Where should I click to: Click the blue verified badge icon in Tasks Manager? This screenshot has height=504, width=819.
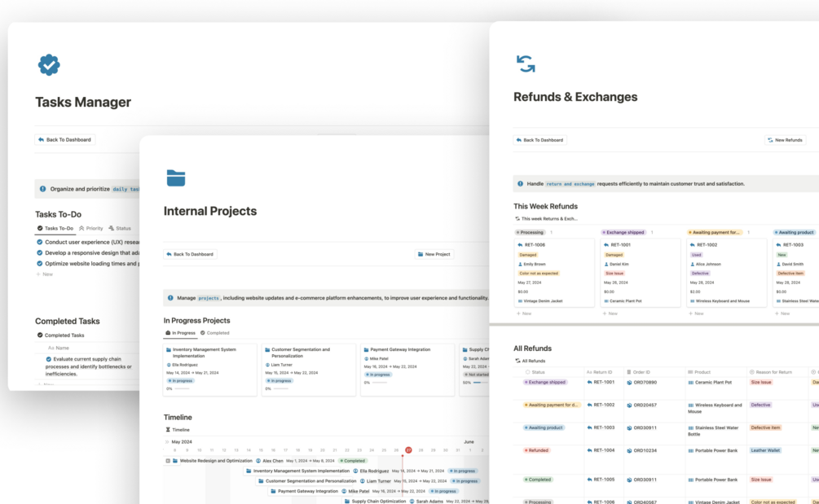coord(49,64)
